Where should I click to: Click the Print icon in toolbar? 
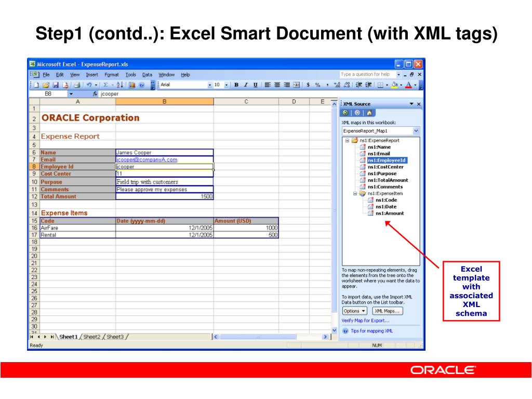coord(77,85)
